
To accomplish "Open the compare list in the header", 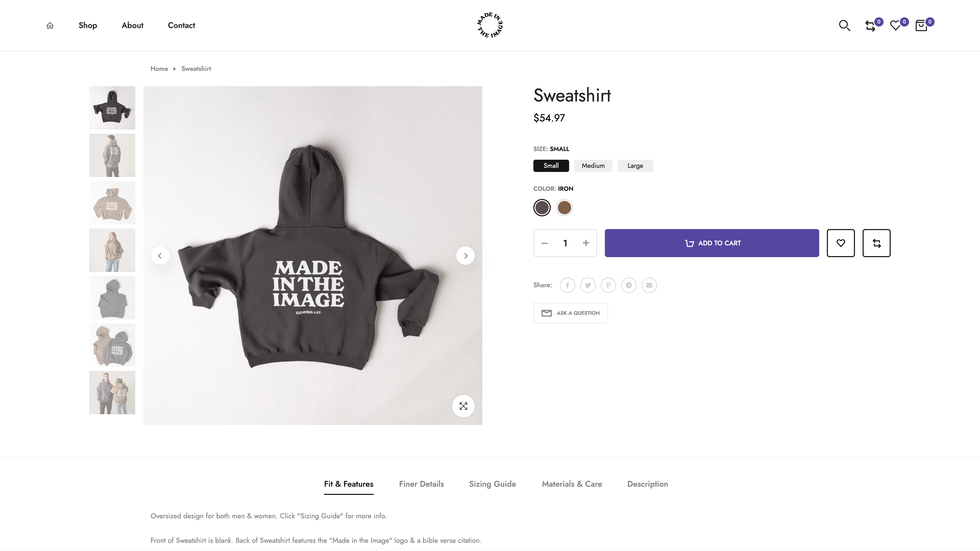I will coord(871,26).
